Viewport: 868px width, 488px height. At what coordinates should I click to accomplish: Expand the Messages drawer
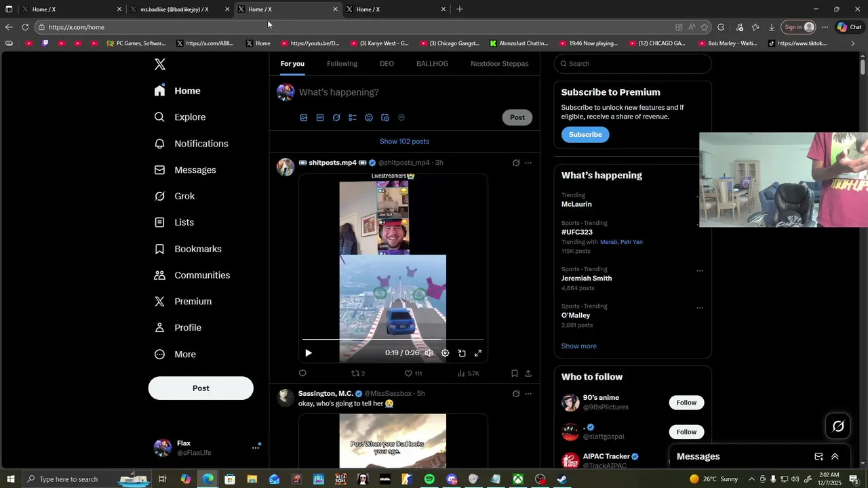[835, 457]
